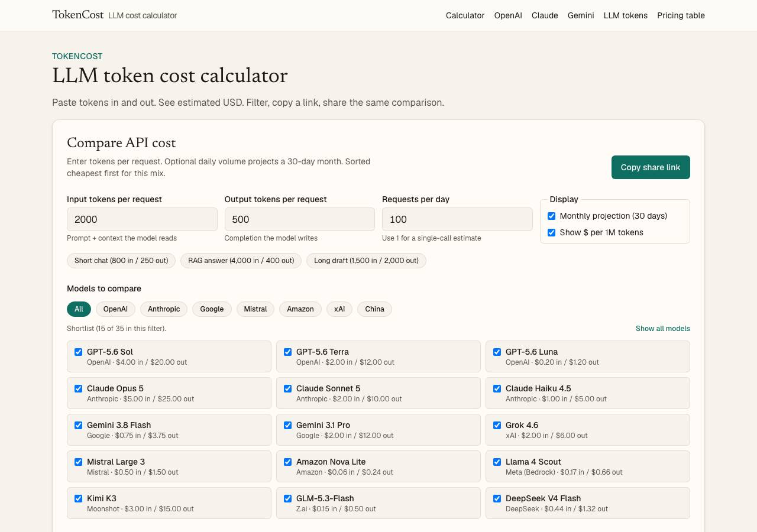Focus the Requests per day field

[457, 219]
